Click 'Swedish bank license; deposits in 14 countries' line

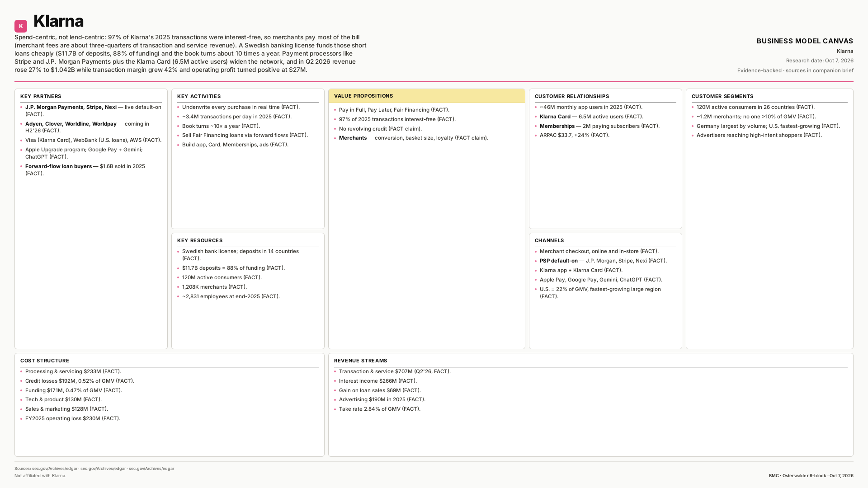(241, 255)
